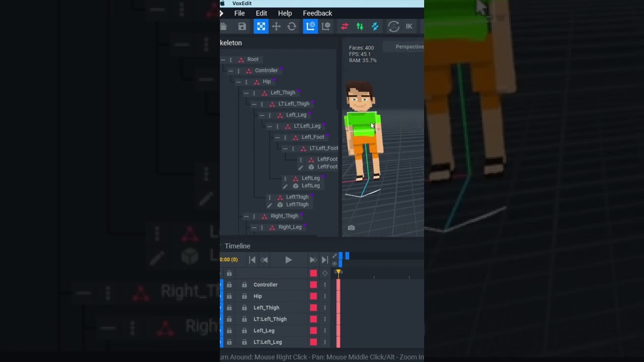The width and height of the screenshot is (644, 362).
Task: Click the camera screenshot icon in viewport
Action: 351,228
